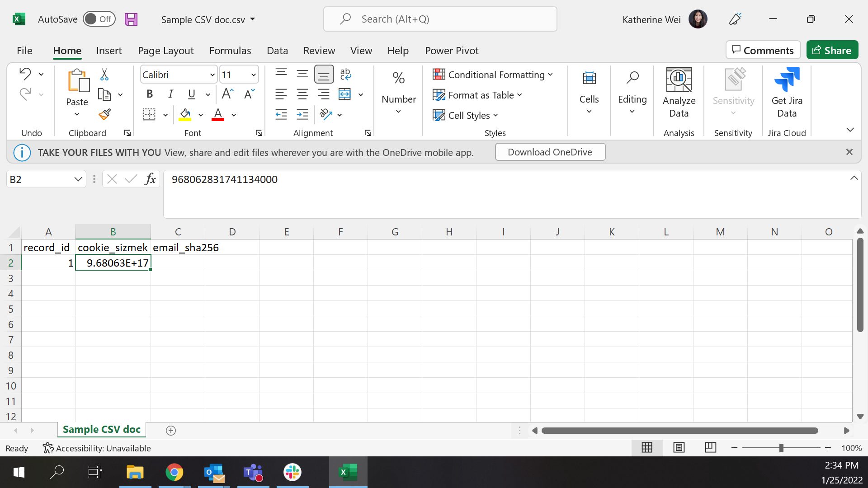This screenshot has width=868, height=488.
Task: Select the Italic formatting icon
Action: click(170, 94)
